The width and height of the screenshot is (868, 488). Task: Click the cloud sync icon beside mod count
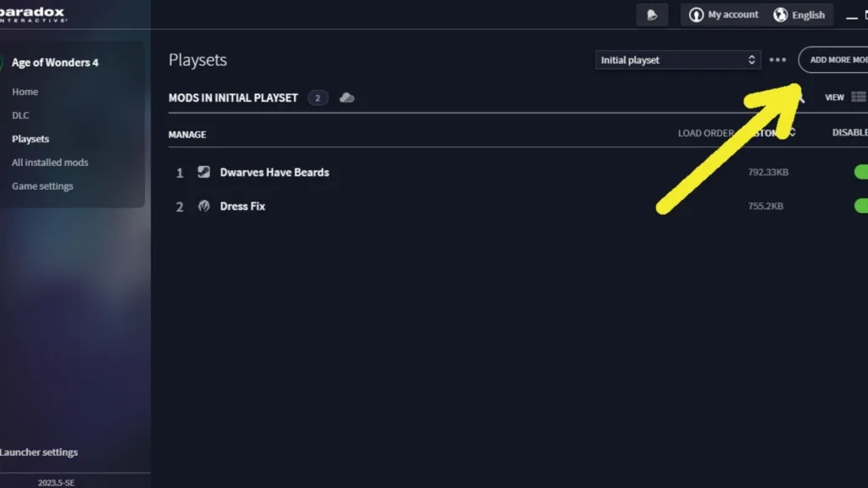pyautogui.click(x=347, y=98)
